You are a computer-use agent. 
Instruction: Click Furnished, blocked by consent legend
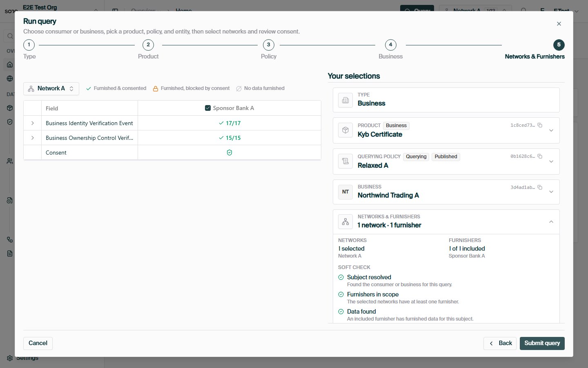[x=191, y=88]
